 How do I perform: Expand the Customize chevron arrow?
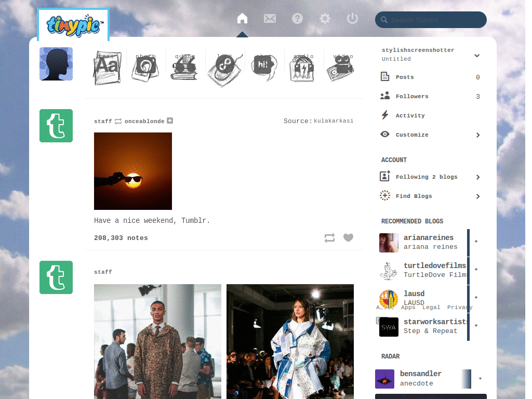tap(478, 135)
